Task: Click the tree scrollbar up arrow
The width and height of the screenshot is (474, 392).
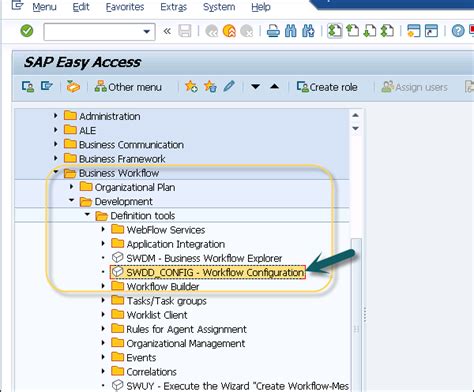Action: [x=355, y=115]
